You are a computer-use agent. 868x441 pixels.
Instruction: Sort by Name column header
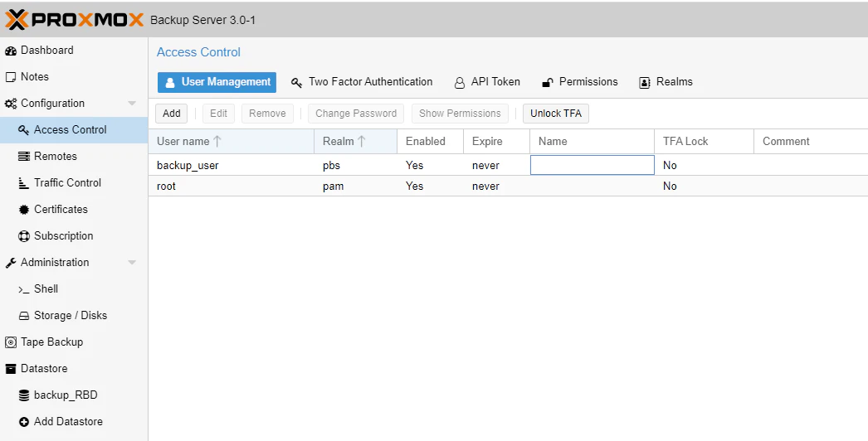592,141
